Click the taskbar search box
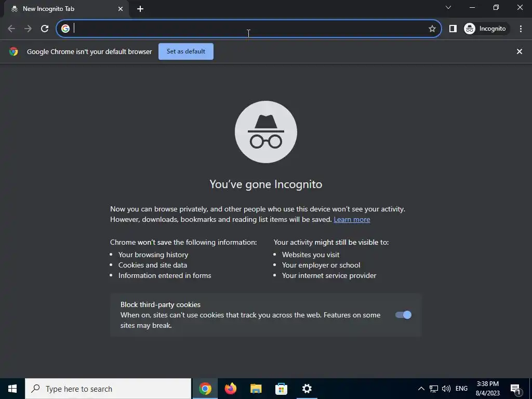Viewport: 532px width, 399px height. pyautogui.click(x=108, y=389)
